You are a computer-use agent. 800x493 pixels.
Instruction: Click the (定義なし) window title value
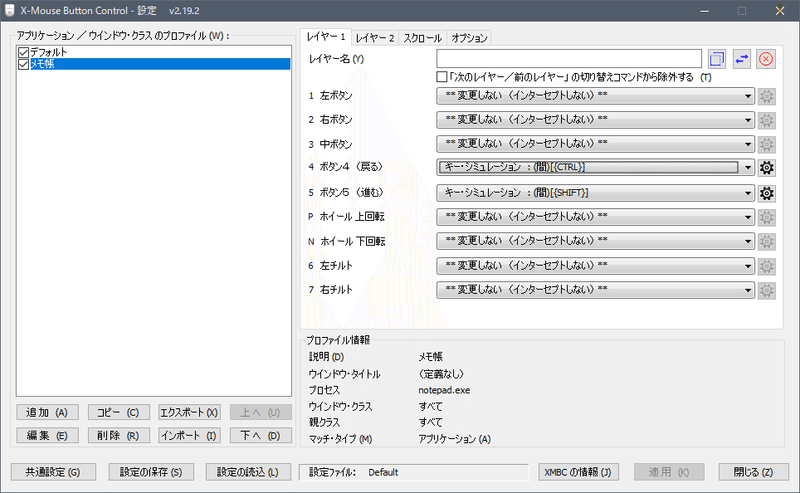[x=441, y=374]
